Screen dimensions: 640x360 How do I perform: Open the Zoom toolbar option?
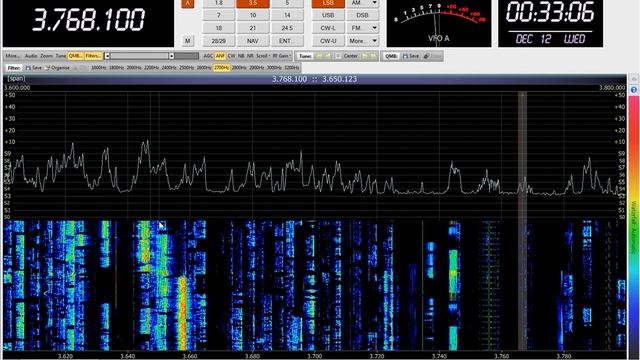pyautogui.click(x=47, y=56)
